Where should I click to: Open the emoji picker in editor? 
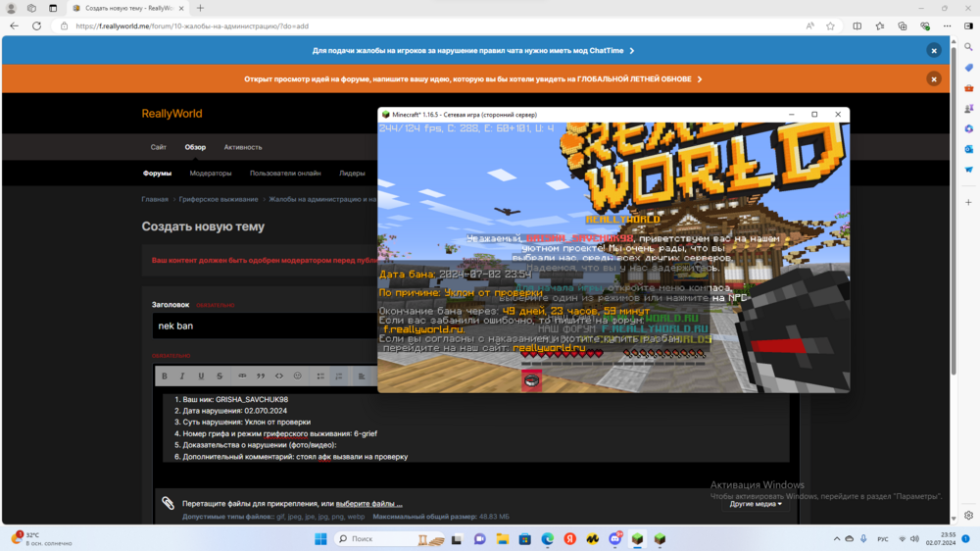298,376
